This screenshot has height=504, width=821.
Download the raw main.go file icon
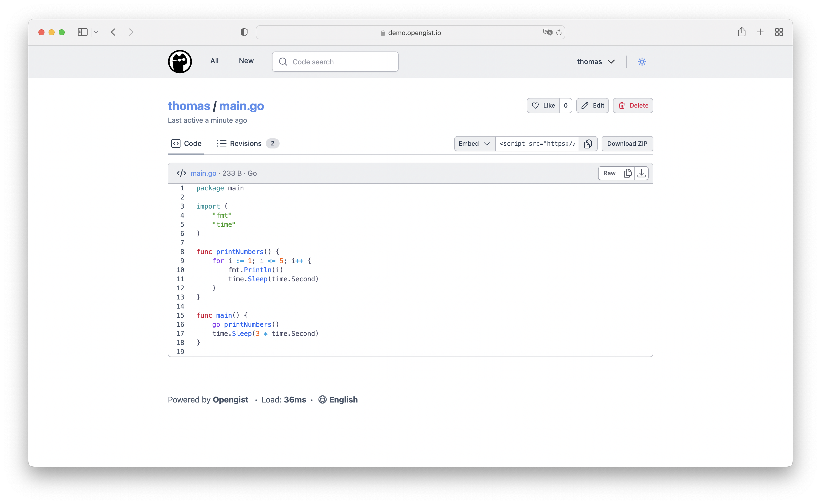(x=642, y=173)
